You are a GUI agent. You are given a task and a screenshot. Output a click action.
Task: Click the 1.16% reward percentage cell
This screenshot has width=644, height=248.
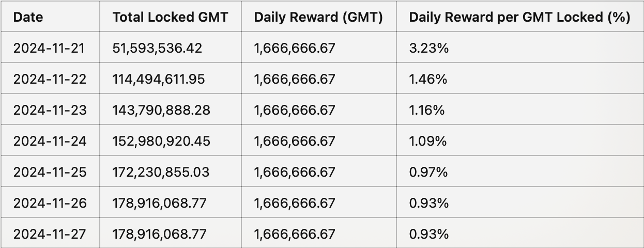pos(427,110)
